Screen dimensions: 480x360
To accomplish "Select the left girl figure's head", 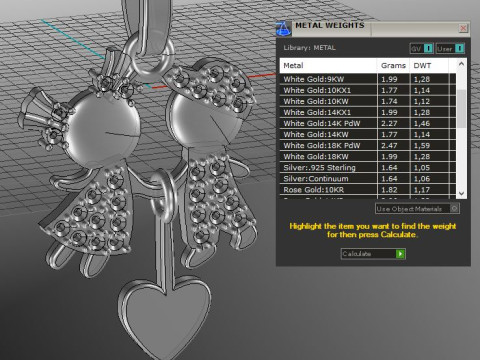I will pos(103,128).
